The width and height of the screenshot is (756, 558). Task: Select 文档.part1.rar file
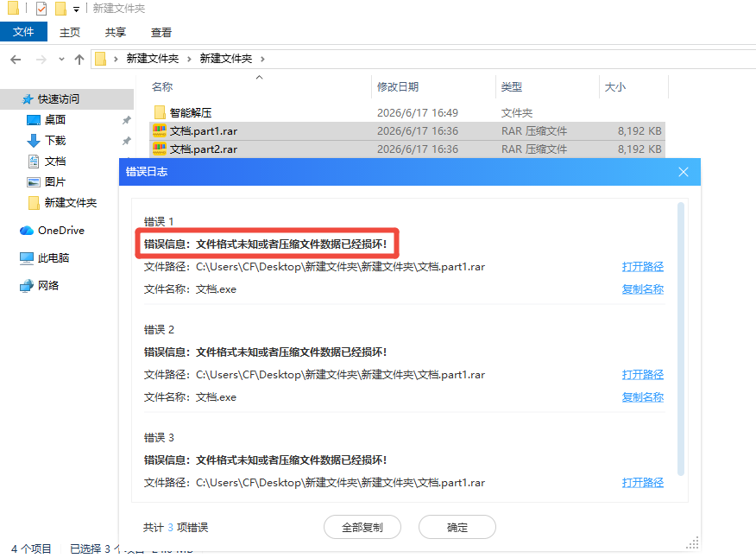coord(407,130)
